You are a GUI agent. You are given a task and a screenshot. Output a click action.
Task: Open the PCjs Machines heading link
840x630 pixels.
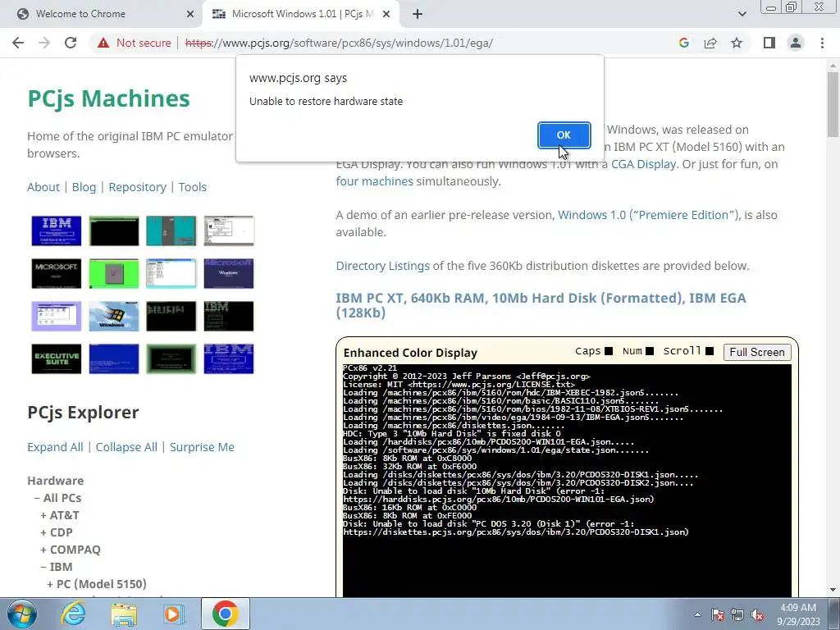point(108,98)
